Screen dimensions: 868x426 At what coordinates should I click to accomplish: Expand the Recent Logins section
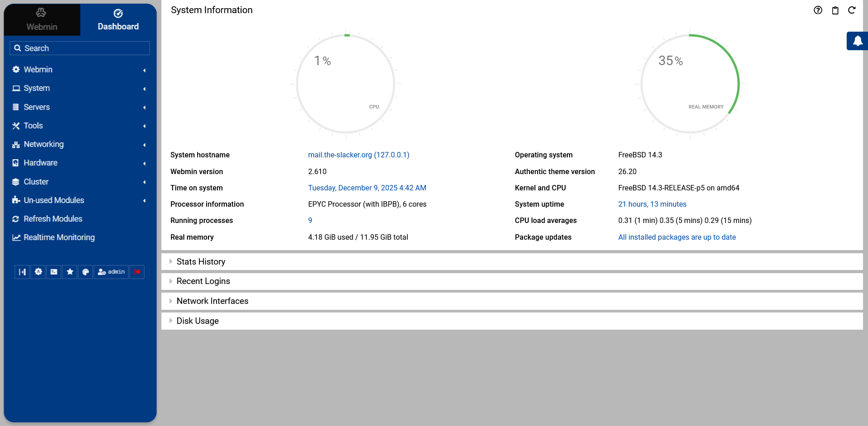pos(203,281)
